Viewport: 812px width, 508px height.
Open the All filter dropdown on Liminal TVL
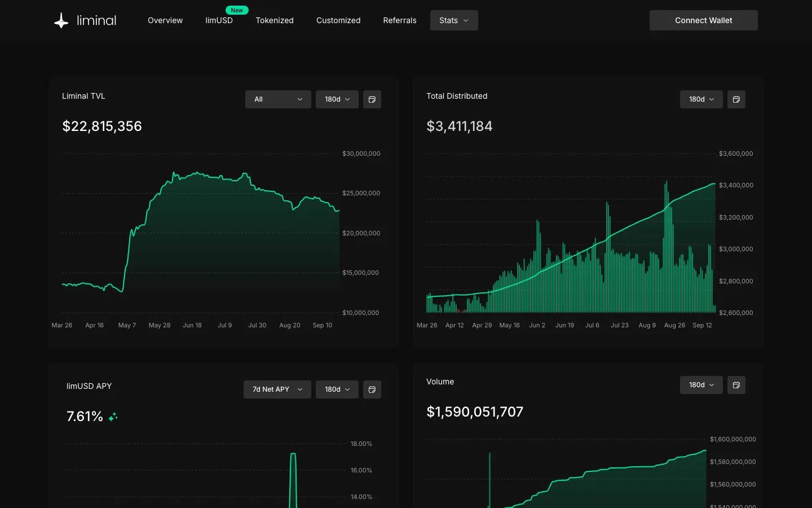pyautogui.click(x=278, y=99)
